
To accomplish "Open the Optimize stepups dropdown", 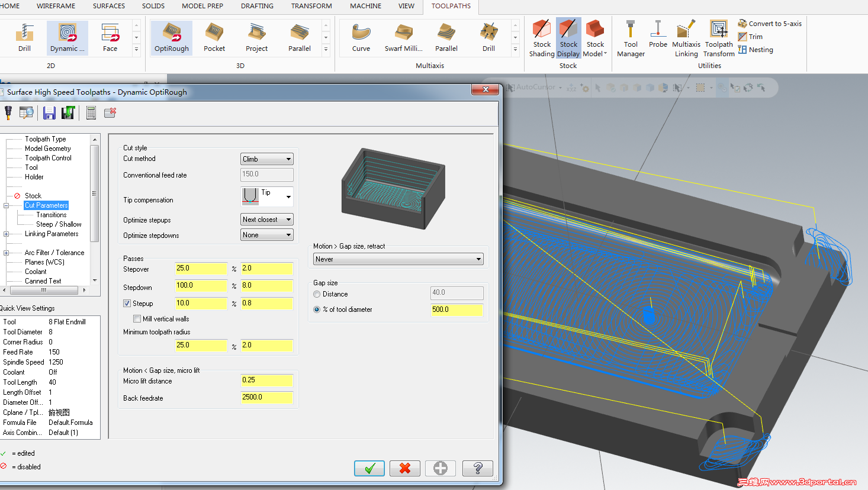I will pyautogui.click(x=267, y=220).
